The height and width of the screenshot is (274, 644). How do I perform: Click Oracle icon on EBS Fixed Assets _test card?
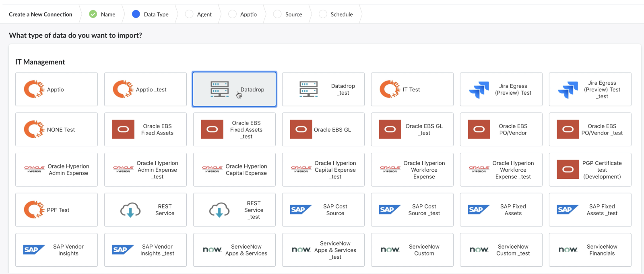(x=212, y=129)
